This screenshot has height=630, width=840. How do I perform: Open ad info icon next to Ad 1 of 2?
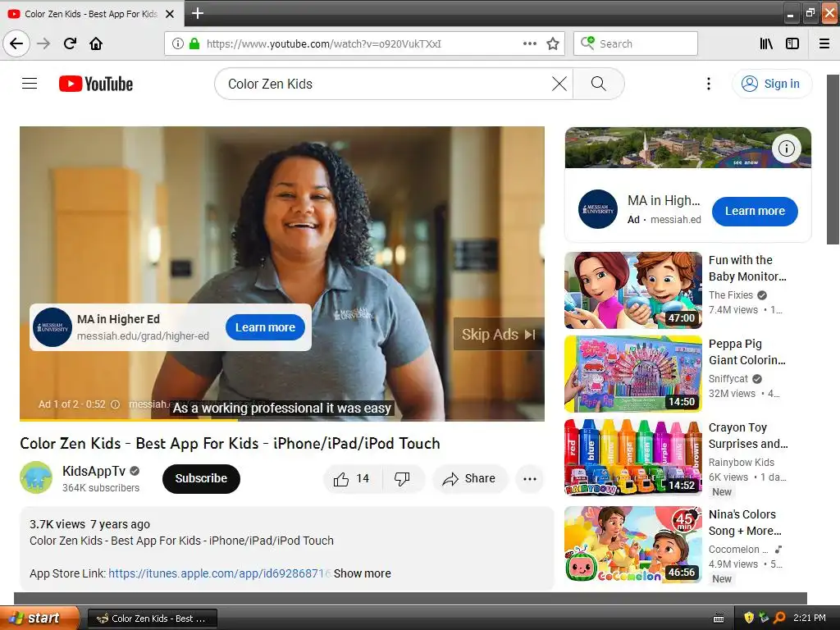[x=115, y=404]
